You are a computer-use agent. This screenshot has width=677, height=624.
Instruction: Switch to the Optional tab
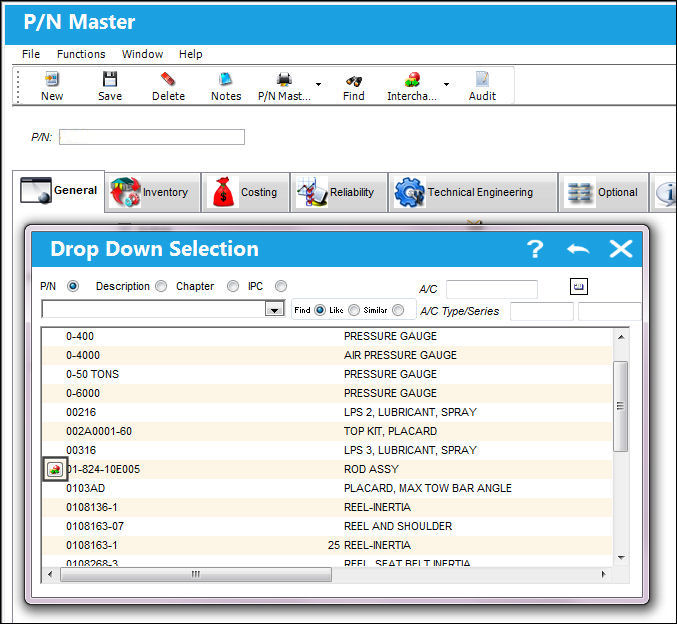click(604, 192)
